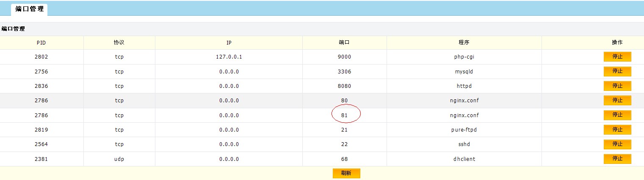Stop the mysqld process on port 3306

(x=617, y=71)
